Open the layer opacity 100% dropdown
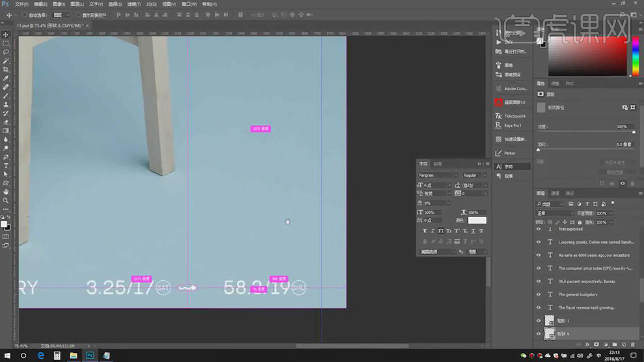 [x=611, y=213]
